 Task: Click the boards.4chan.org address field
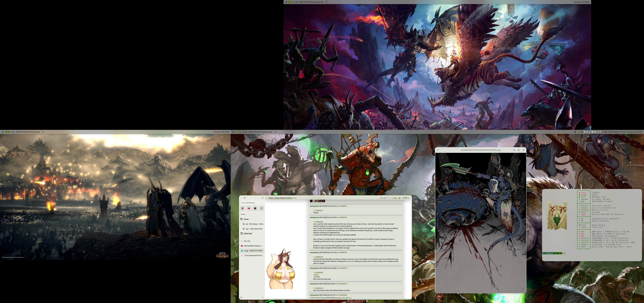click(252, 203)
